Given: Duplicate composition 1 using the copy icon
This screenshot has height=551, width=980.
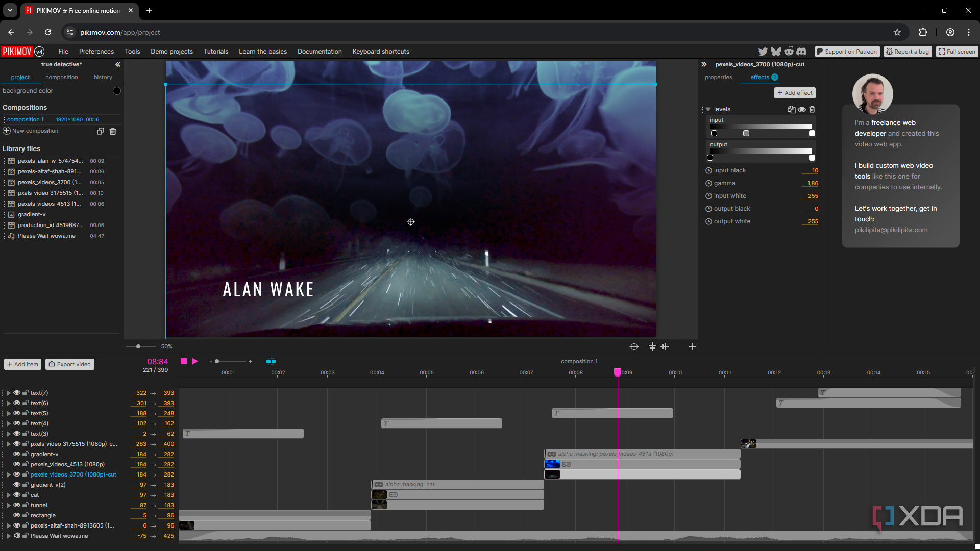Looking at the screenshot, I should pyautogui.click(x=101, y=131).
